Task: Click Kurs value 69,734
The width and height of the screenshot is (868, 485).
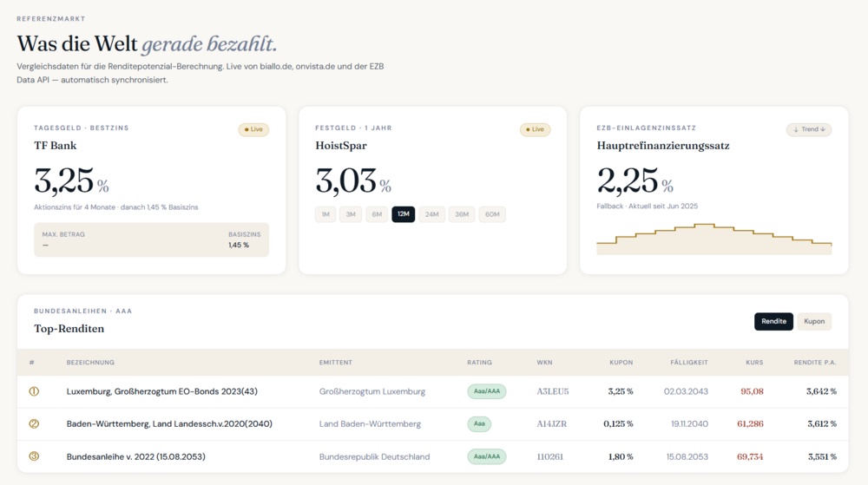Action: click(x=750, y=456)
